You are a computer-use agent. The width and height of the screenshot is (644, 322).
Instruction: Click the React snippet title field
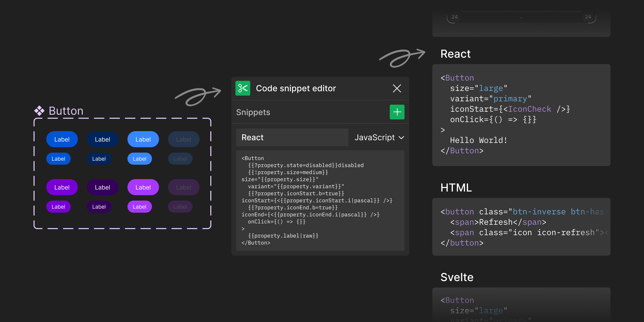292,138
